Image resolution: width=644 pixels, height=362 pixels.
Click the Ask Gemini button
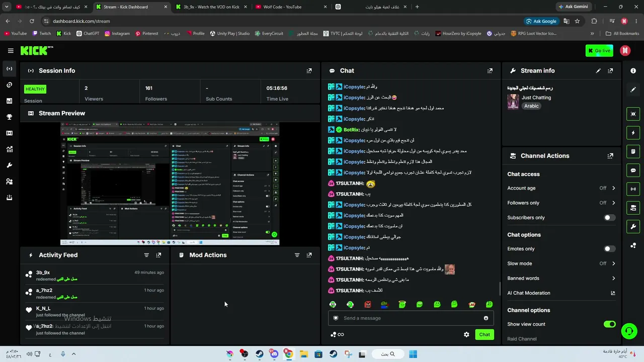573,7
